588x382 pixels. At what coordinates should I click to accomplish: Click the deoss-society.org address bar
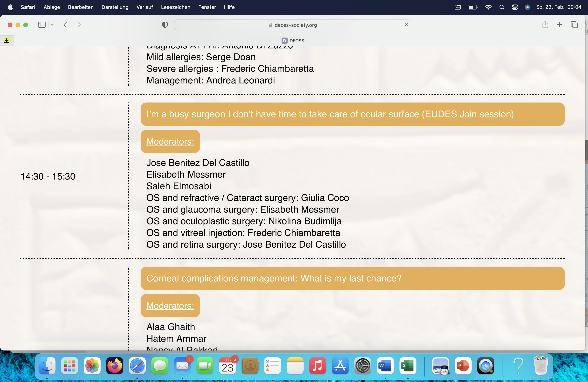(292, 25)
